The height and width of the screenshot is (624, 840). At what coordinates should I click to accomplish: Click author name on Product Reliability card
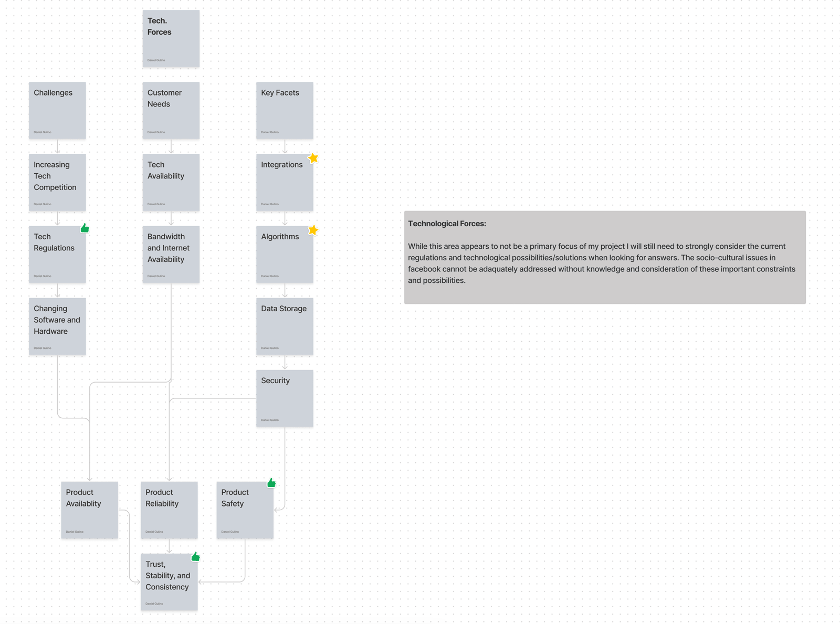click(x=154, y=532)
